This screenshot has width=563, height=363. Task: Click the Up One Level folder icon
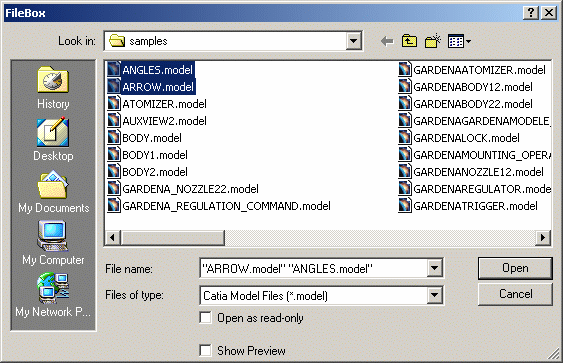click(409, 41)
